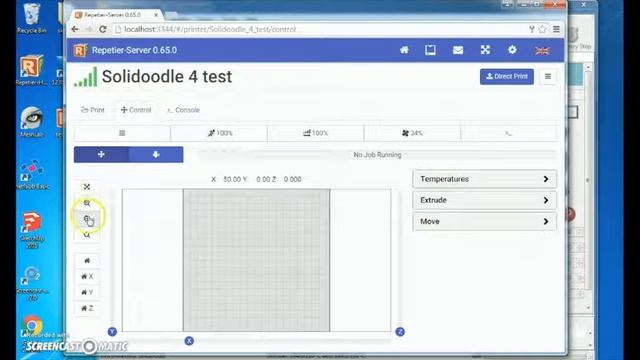
Task: Select the Repetier-Server 0.65.0 browser tab
Action: [116, 15]
